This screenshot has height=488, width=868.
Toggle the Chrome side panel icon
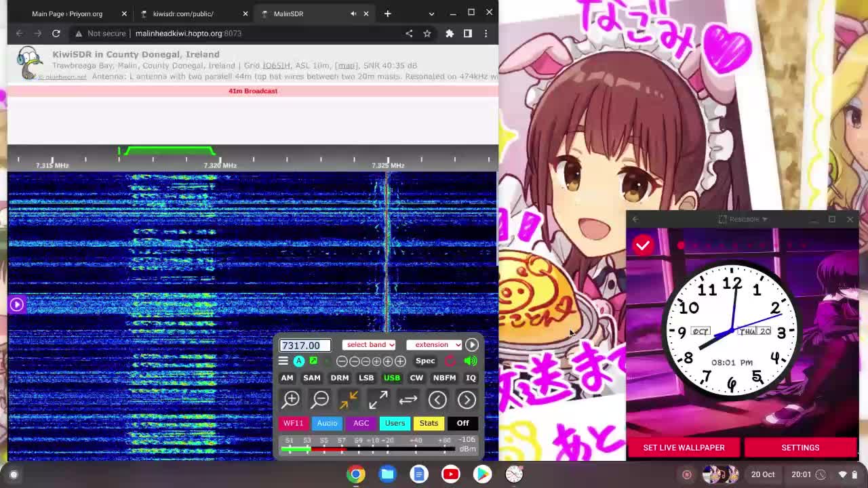click(468, 33)
